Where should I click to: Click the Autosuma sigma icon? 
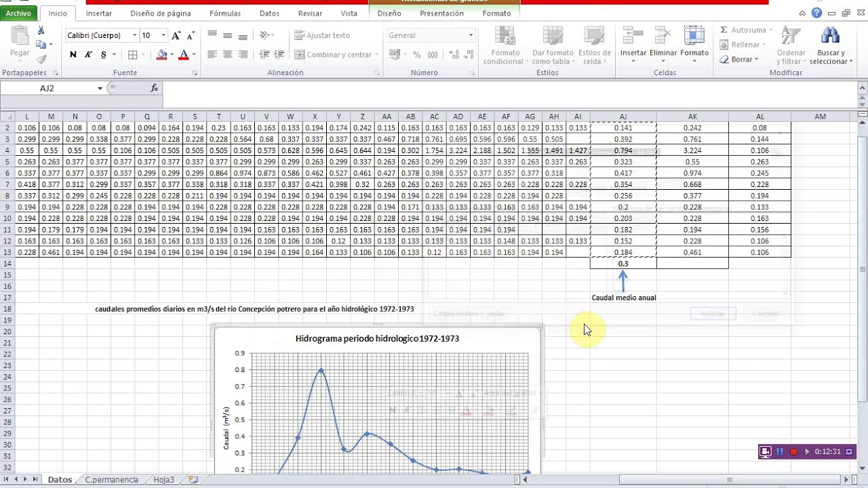724,30
